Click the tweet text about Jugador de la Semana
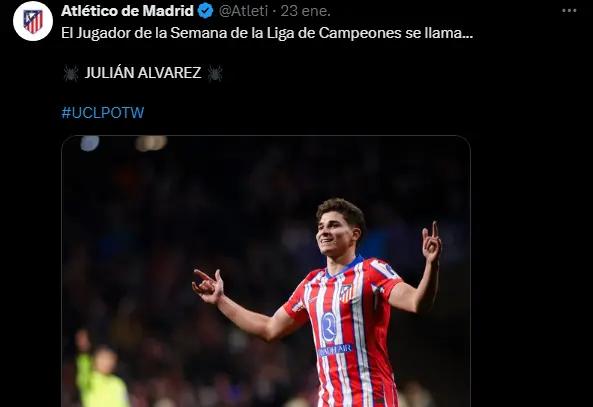The height and width of the screenshot is (407, 593). tap(267, 33)
